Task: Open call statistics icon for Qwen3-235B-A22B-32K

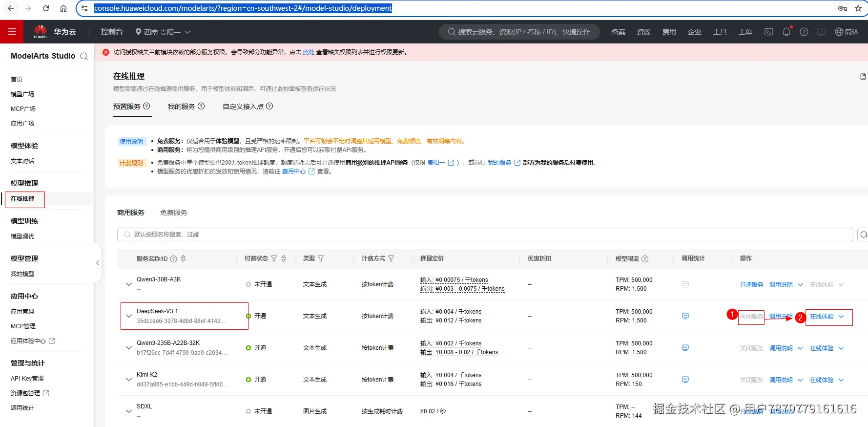Action: (685, 348)
